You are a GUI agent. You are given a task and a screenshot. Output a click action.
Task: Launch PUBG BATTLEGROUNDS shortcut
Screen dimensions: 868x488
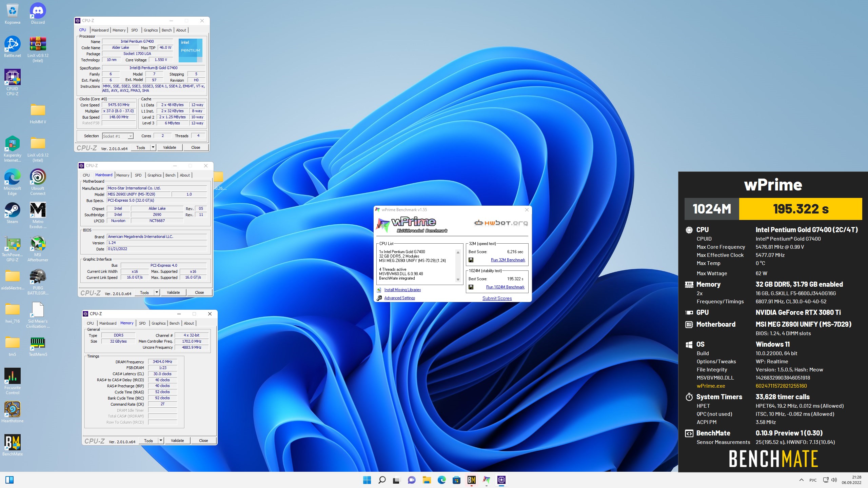[x=38, y=282]
